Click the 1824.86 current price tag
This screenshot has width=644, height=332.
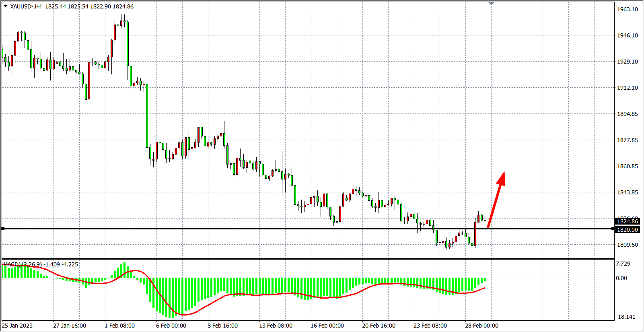(x=627, y=221)
